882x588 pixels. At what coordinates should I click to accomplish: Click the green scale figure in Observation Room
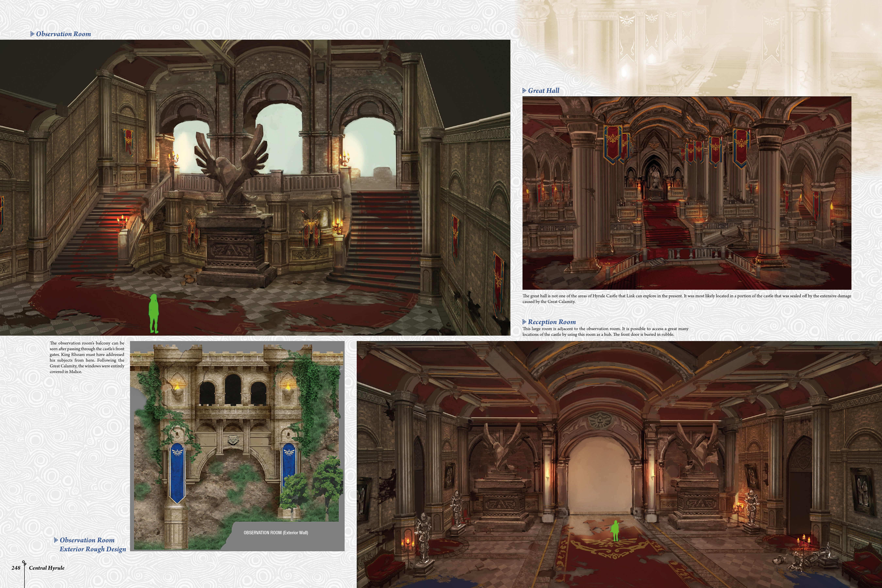point(153,313)
